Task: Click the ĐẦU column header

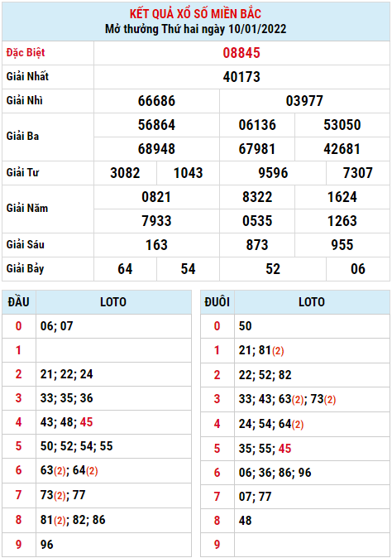Action: (x=18, y=302)
